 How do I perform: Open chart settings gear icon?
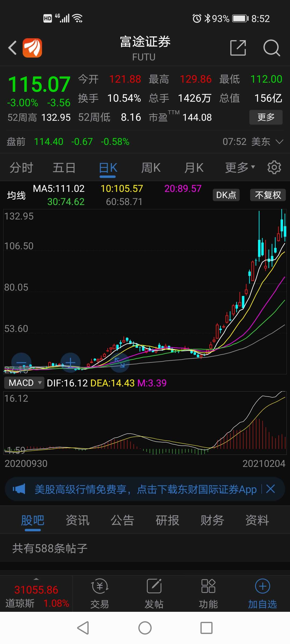tap(274, 167)
